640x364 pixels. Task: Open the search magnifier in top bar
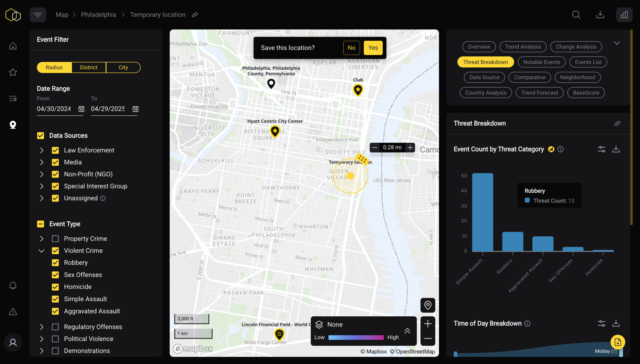[576, 15]
